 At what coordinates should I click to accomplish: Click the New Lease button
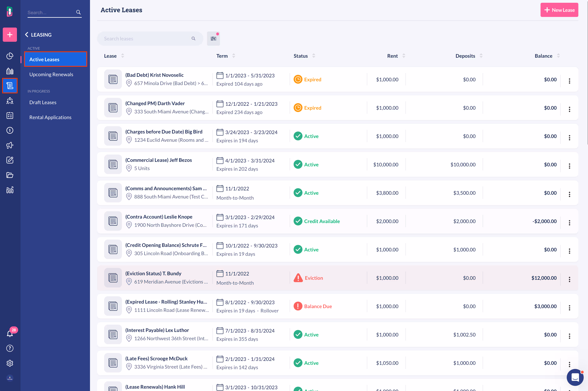559,10
